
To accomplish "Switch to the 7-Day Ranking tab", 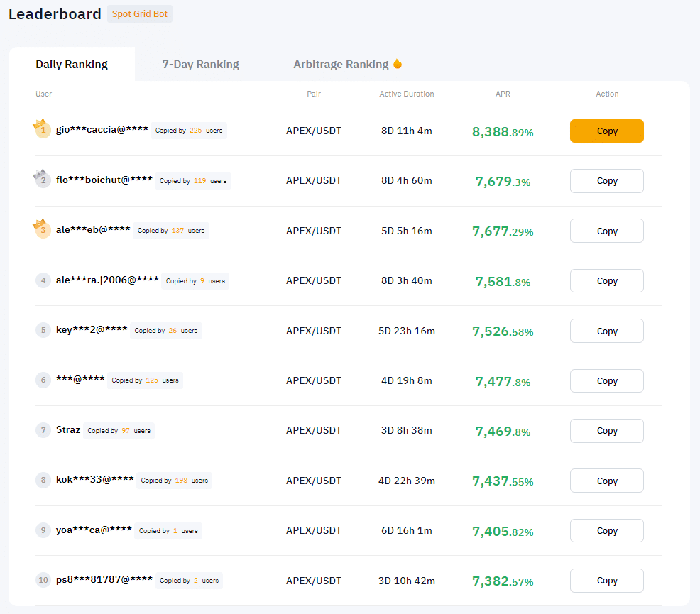I will [200, 65].
